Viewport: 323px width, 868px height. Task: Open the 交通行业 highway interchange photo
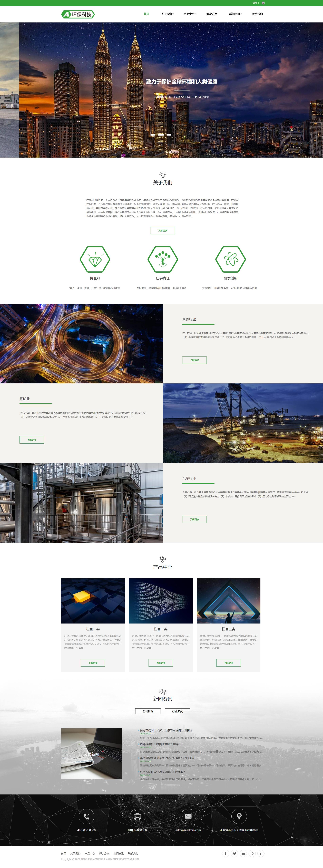pos(81,343)
